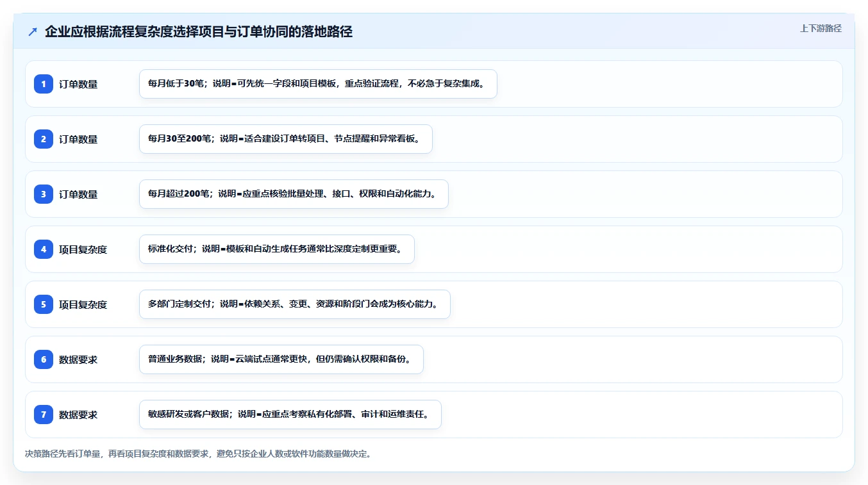Select the heading 企业应根据流程复杂度选择项目与订单协同的落地路径
868x485 pixels.
click(199, 31)
